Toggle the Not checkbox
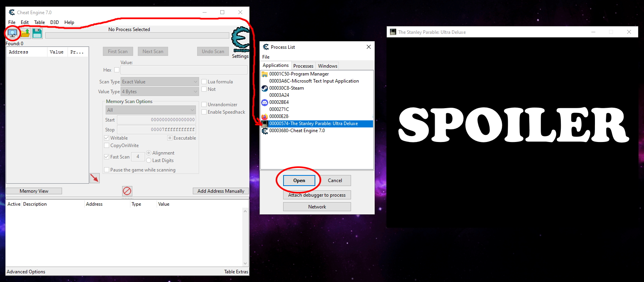 204,89
